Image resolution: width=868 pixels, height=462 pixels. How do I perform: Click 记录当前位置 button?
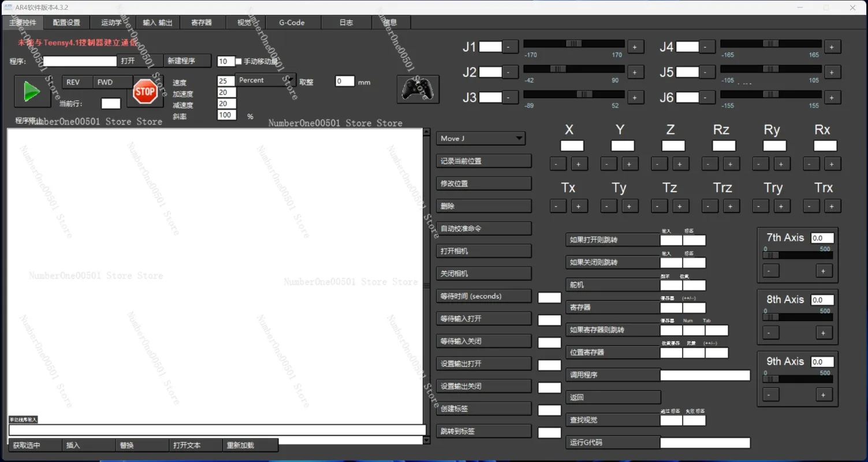point(483,161)
